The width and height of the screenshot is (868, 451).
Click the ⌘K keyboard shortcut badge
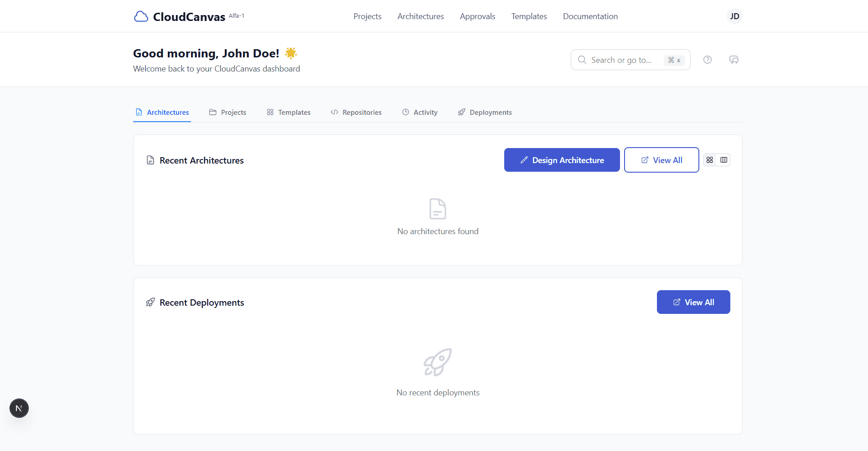click(674, 60)
